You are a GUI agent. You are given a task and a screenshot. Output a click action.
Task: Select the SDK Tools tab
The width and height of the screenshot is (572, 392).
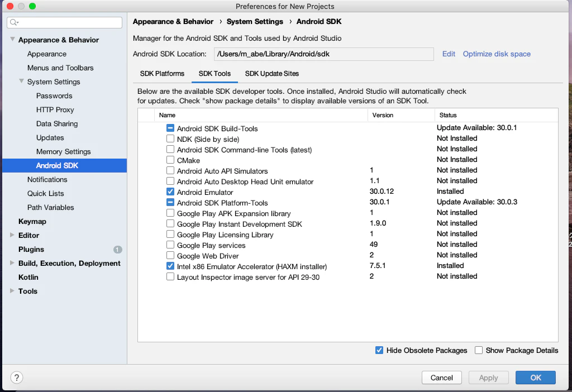point(215,74)
